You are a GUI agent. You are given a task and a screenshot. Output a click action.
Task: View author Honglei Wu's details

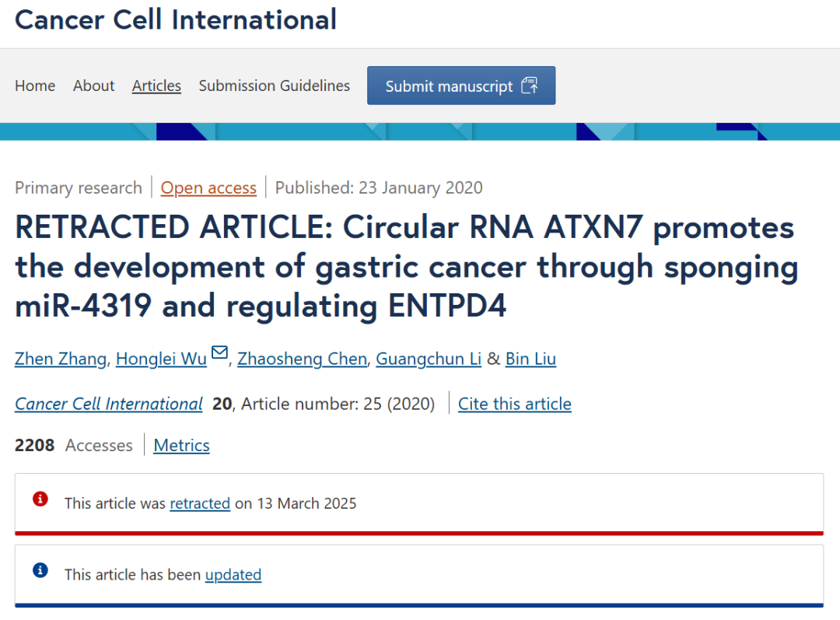coord(161,359)
